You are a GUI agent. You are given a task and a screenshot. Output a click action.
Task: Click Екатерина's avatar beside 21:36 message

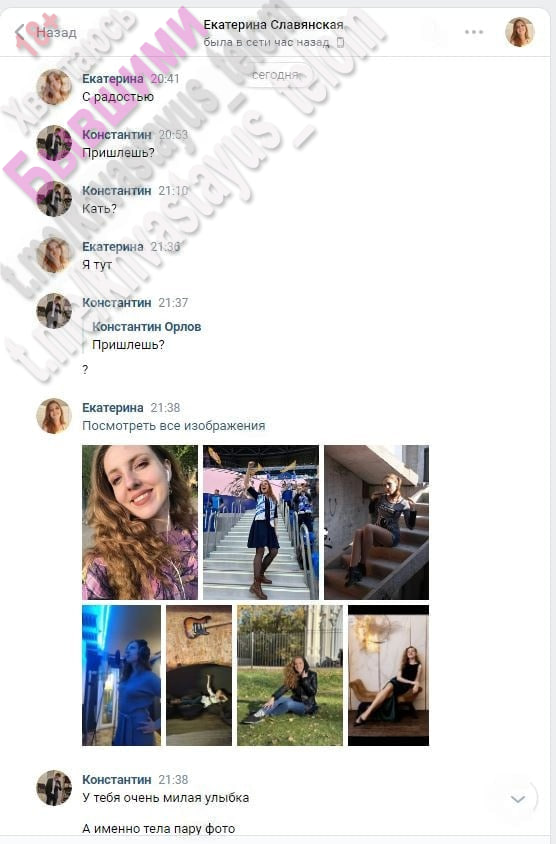pos(54,255)
